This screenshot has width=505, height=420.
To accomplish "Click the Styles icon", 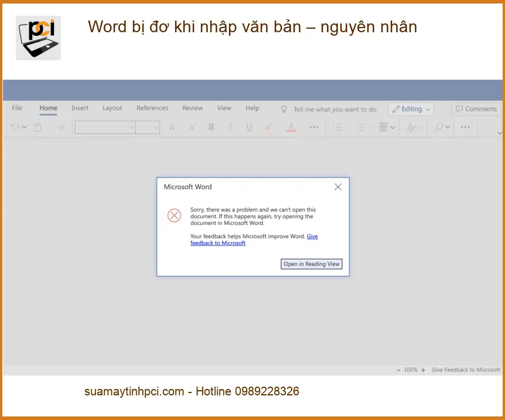I will pyautogui.click(x=411, y=127).
